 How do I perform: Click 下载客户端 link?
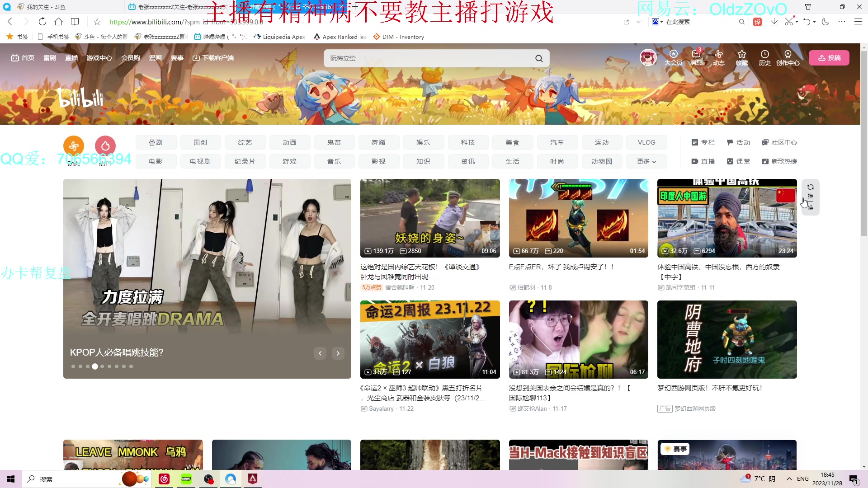click(213, 58)
